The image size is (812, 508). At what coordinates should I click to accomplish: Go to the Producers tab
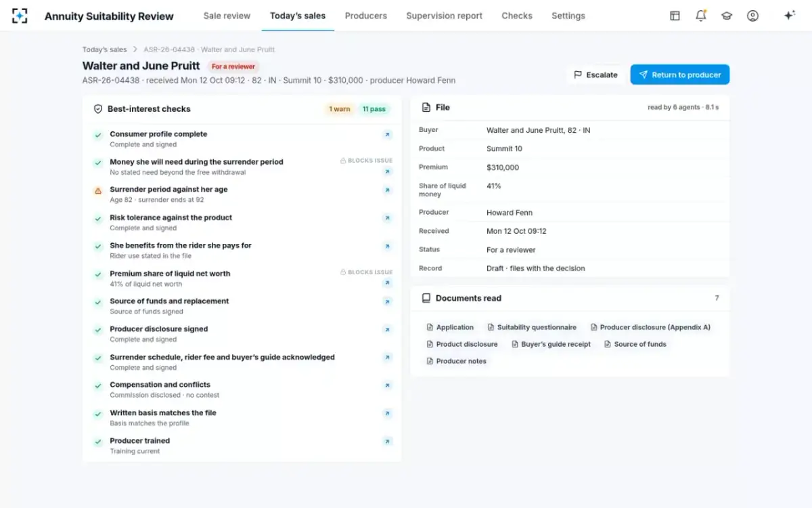tap(366, 16)
